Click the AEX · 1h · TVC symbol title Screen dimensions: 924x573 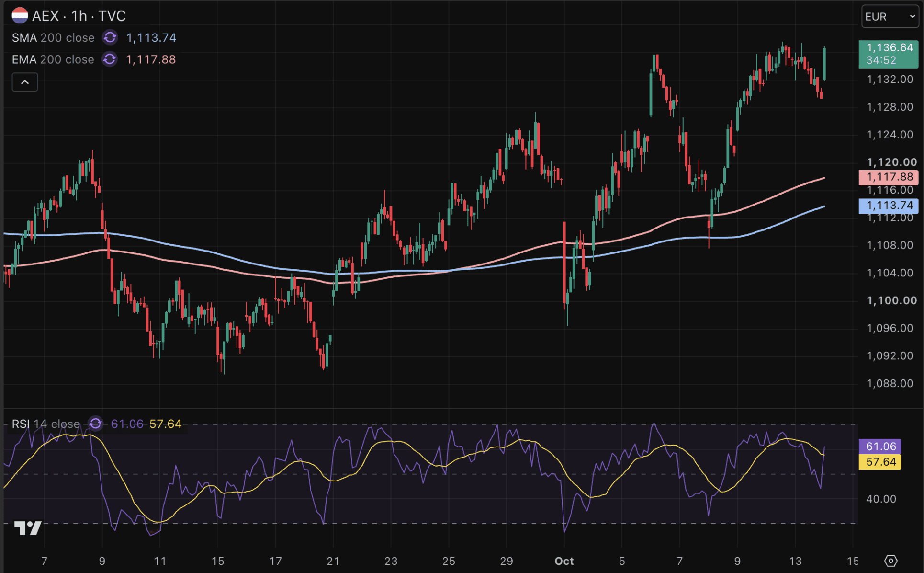[79, 16]
